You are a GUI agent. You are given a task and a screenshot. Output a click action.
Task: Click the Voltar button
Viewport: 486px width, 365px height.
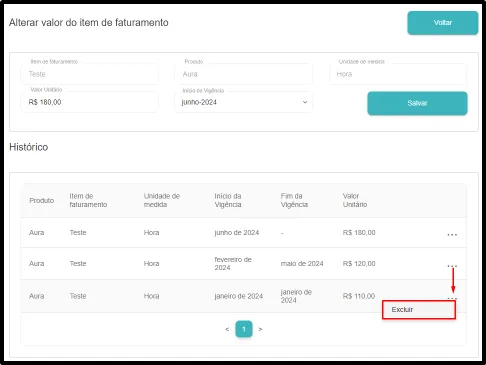[x=443, y=23]
